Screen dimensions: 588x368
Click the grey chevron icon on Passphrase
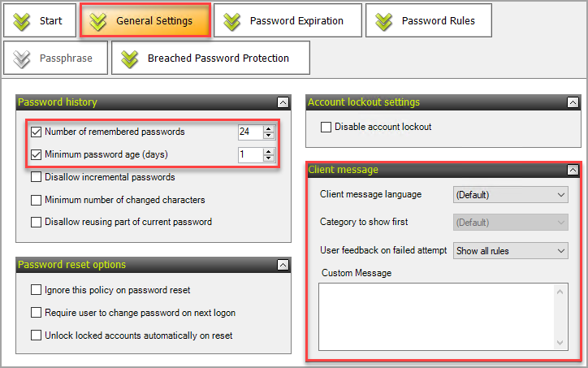21,58
